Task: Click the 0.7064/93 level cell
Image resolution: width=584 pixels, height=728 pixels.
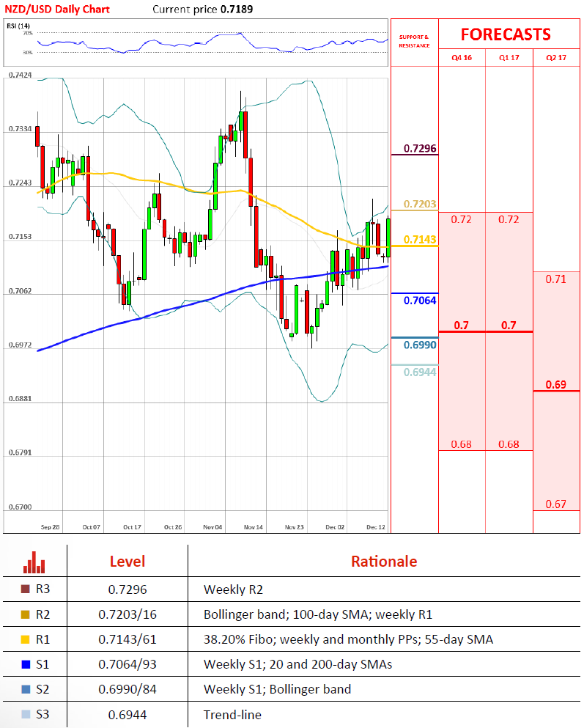Action: click(x=127, y=665)
